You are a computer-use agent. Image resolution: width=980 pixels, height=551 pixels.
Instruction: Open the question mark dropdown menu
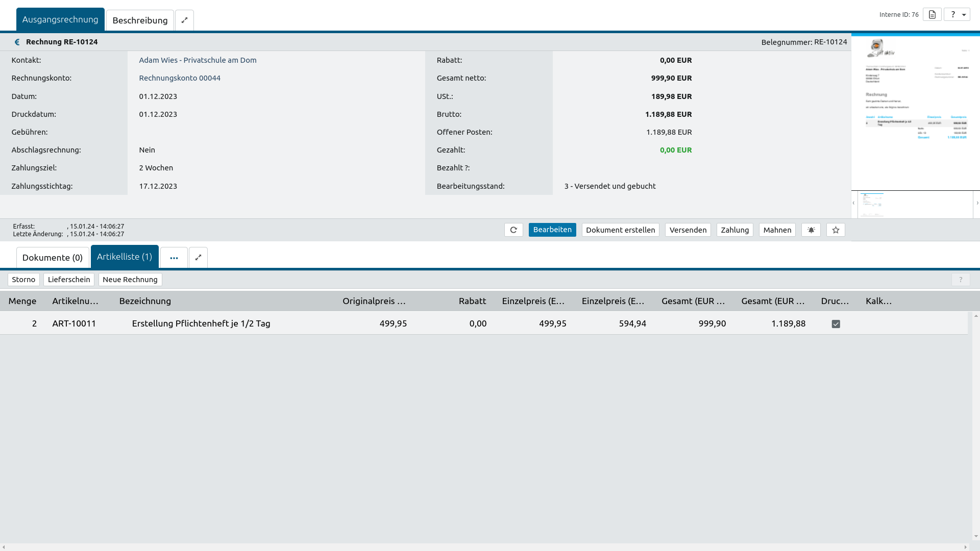[957, 14]
